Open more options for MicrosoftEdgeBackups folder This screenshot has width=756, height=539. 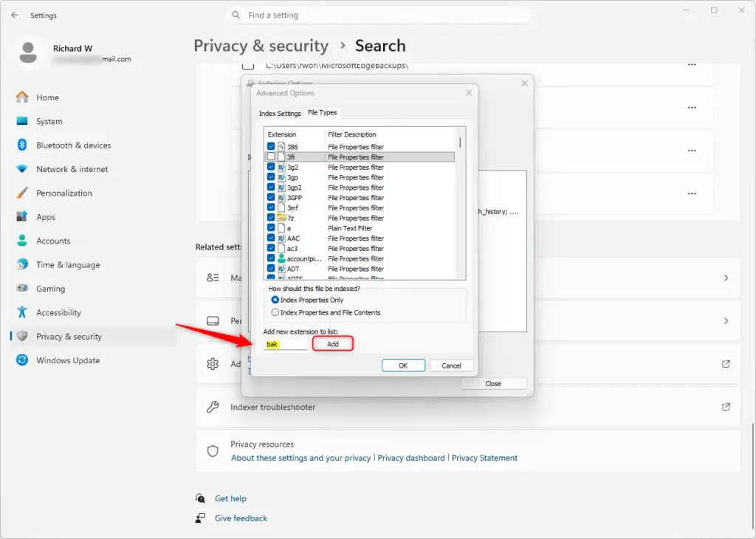tap(692, 64)
